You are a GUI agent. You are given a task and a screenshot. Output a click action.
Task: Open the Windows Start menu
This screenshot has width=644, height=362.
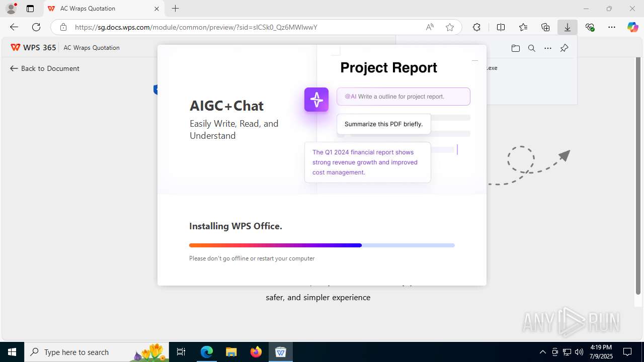[12, 352]
